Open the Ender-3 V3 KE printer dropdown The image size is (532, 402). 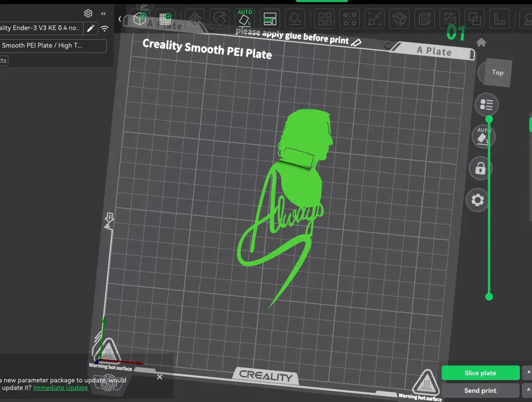coord(41,28)
